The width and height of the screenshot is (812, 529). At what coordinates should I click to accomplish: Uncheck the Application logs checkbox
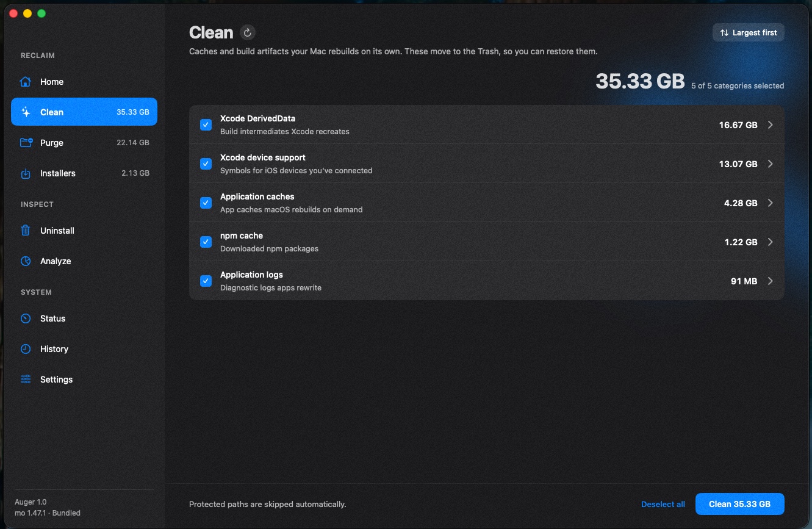pyautogui.click(x=206, y=281)
